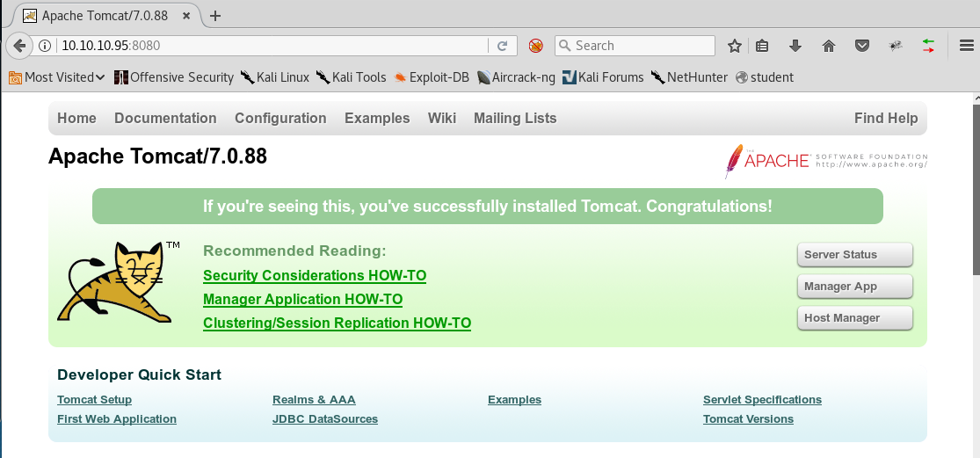Follow the JDBC DataSources link
This screenshot has height=458, width=980.
(325, 419)
